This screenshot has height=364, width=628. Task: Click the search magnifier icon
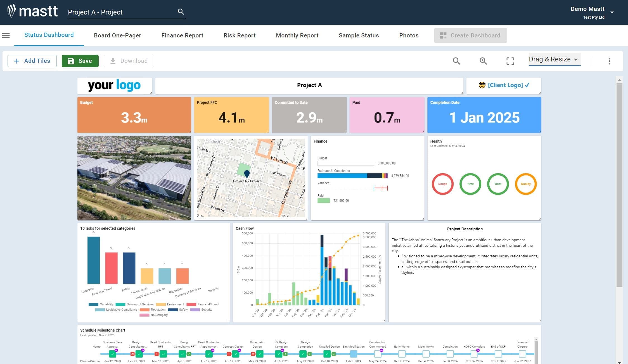tap(181, 12)
